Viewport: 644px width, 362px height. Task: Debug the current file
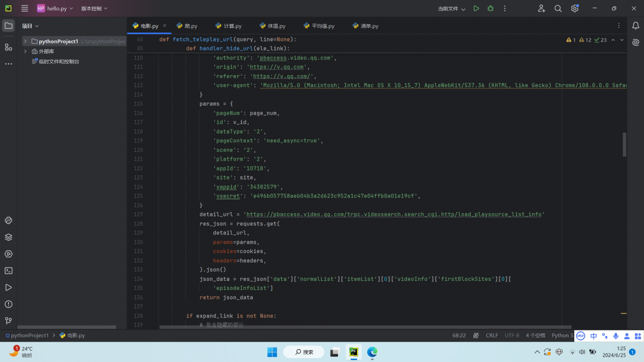coord(490,8)
